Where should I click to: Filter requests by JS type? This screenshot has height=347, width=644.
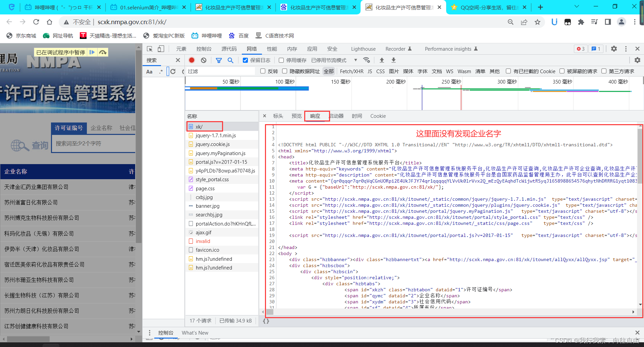pyautogui.click(x=370, y=71)
